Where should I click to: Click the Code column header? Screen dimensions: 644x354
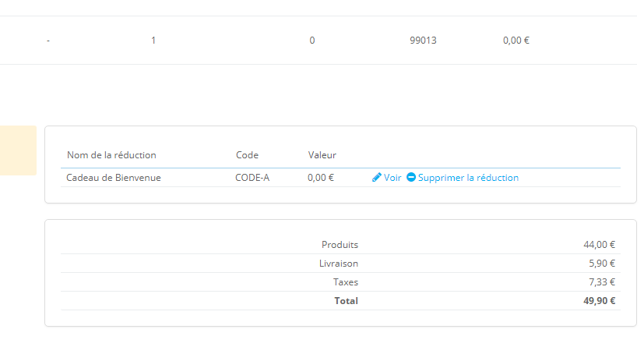(x=247, y=155)
